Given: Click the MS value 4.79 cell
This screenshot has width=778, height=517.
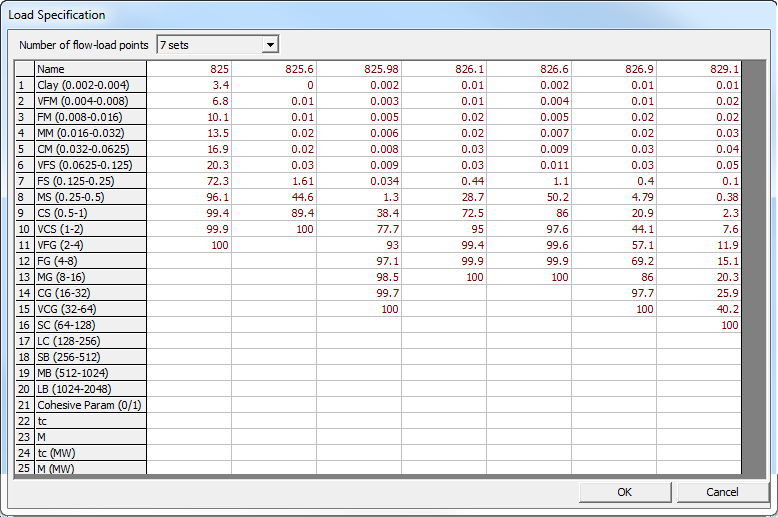Looking at the screenshot, I should tap(614, 197).
